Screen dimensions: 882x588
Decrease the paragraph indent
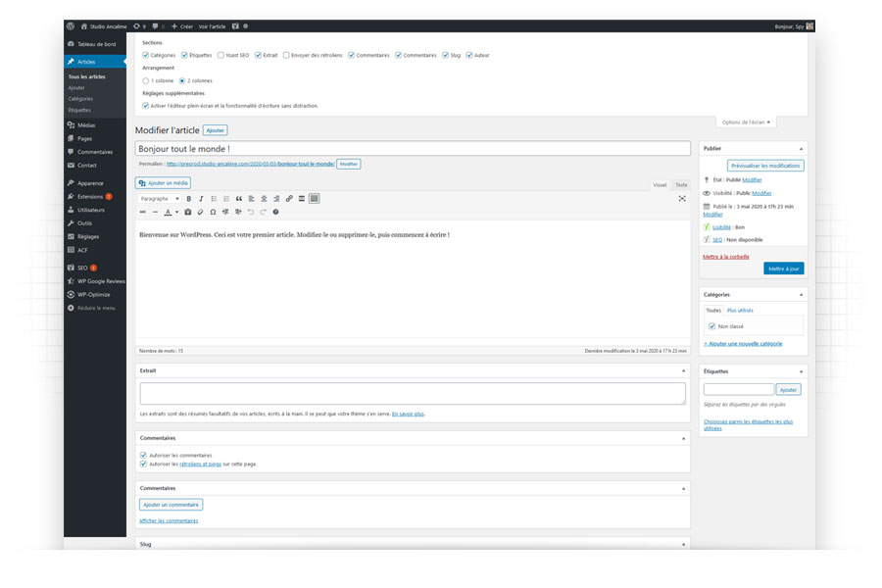tap(225, 212)
